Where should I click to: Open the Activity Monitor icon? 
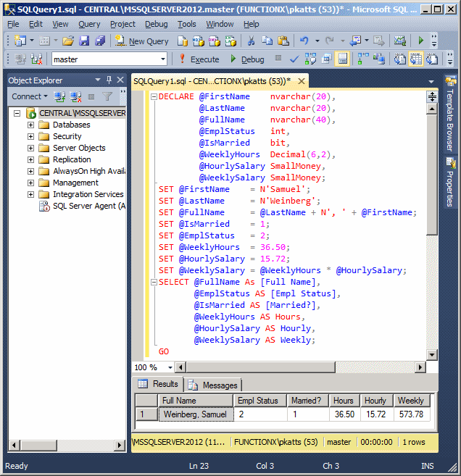click(x=400, y=41)
